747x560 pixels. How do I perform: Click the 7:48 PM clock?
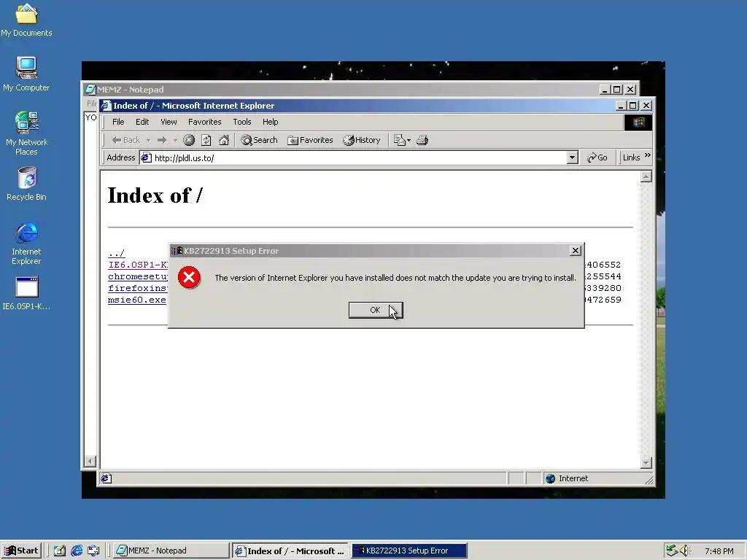coord(719,551)
